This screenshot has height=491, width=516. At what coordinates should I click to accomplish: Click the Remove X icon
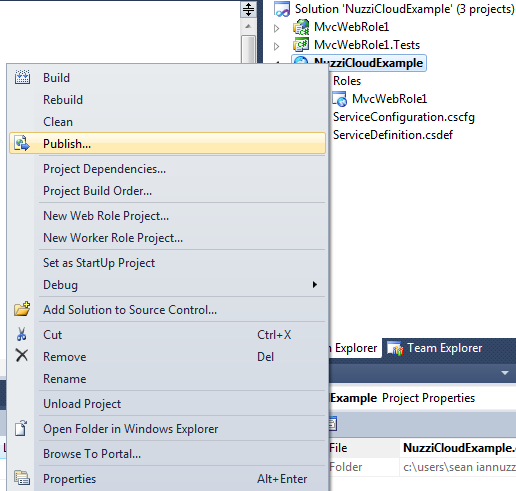pyautogui.click(x=22, y=356)
